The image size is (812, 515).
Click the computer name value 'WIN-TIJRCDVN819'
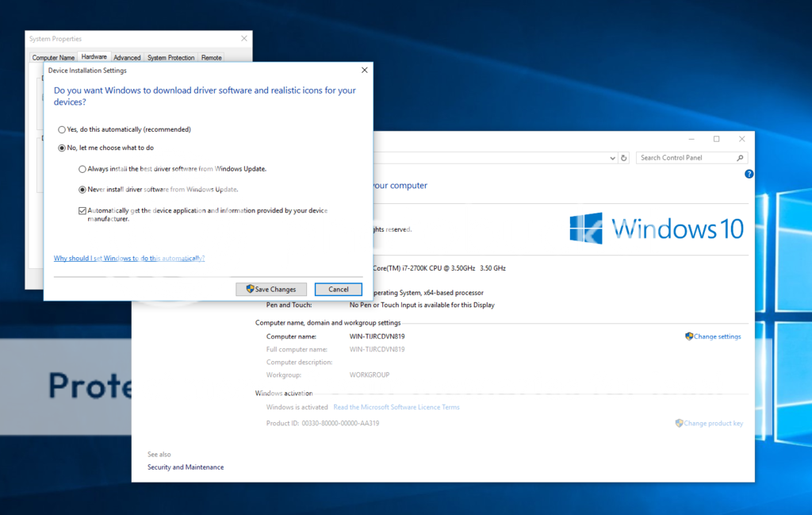coord(377,336)
